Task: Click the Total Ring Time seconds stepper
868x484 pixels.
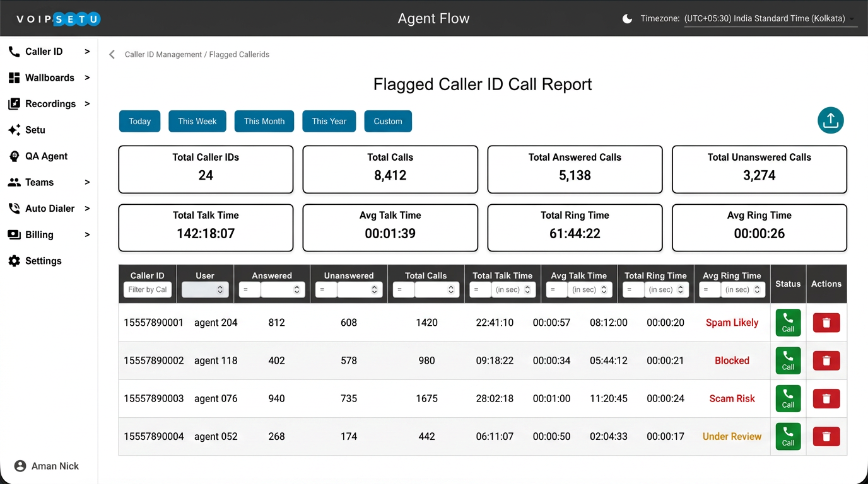Action: (x=680, y=290)
